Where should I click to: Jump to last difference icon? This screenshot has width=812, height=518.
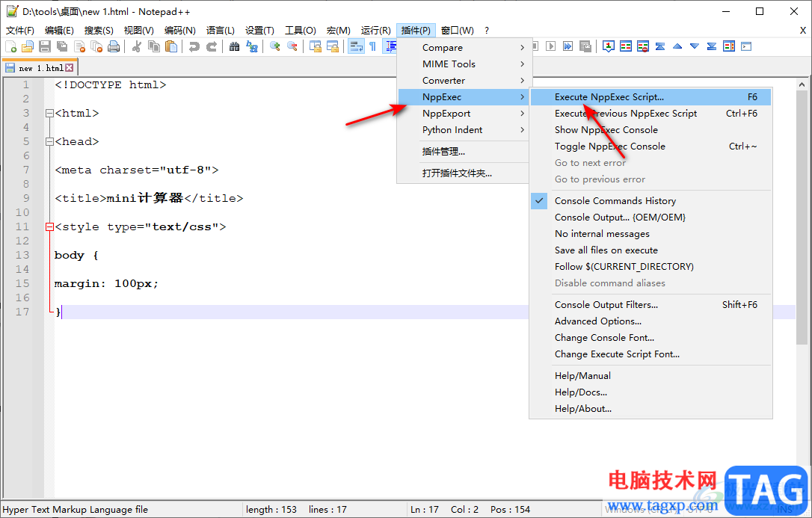[x=712, y=46]
